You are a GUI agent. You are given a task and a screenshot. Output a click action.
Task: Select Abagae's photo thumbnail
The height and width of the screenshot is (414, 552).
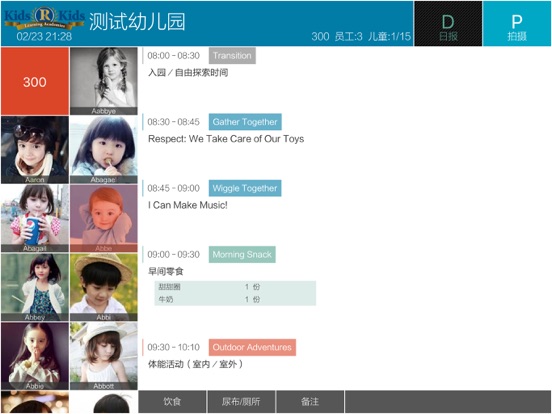point(104,150)
